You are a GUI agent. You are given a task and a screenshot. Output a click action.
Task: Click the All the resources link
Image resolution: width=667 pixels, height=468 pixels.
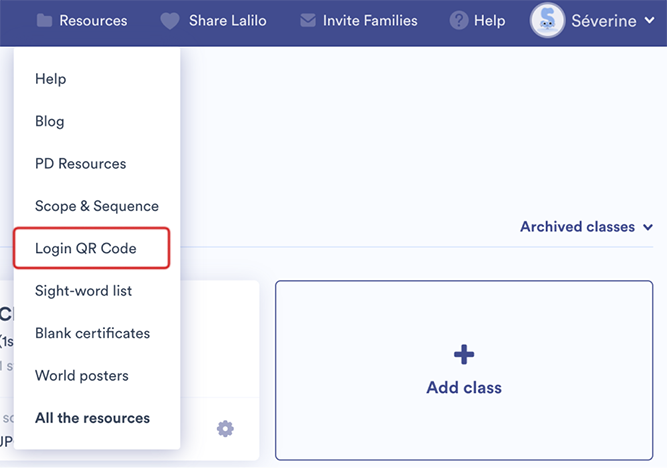point(92,418)
